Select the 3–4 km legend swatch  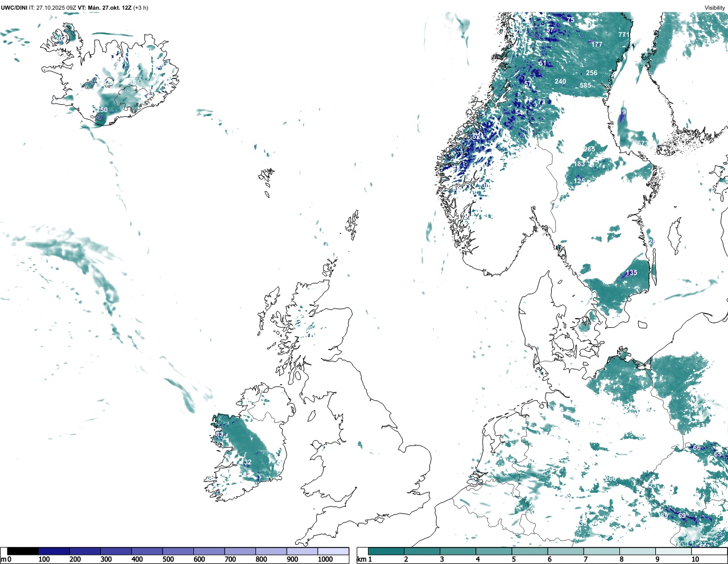tap(458, 551)
